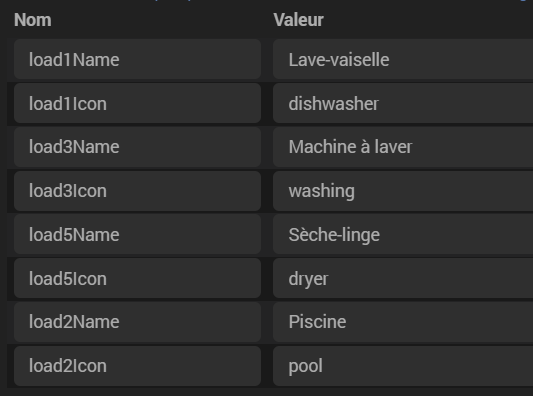Click the load5Icon name field
The width and height of the screenshot is (533, 396).
click(137, 278)
